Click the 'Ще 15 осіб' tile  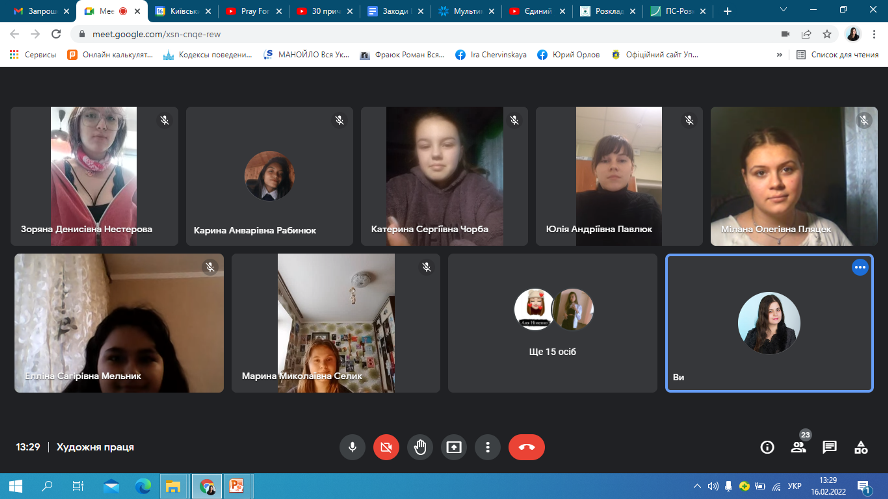coord(552,323)
